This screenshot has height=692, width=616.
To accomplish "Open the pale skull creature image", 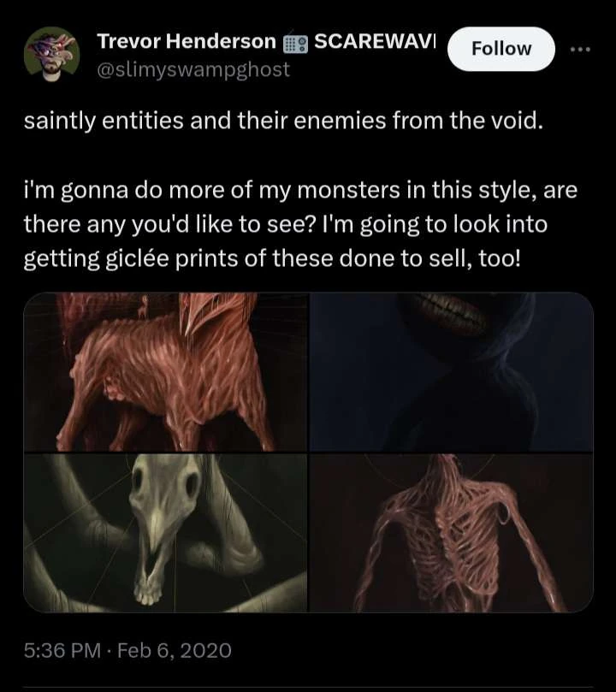I will point(164,532).
